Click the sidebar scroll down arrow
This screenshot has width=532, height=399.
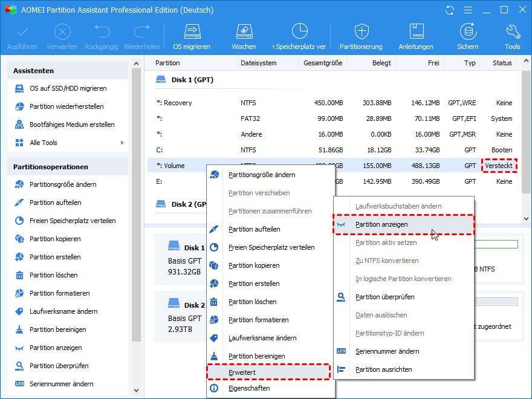(x=137, y=391)
